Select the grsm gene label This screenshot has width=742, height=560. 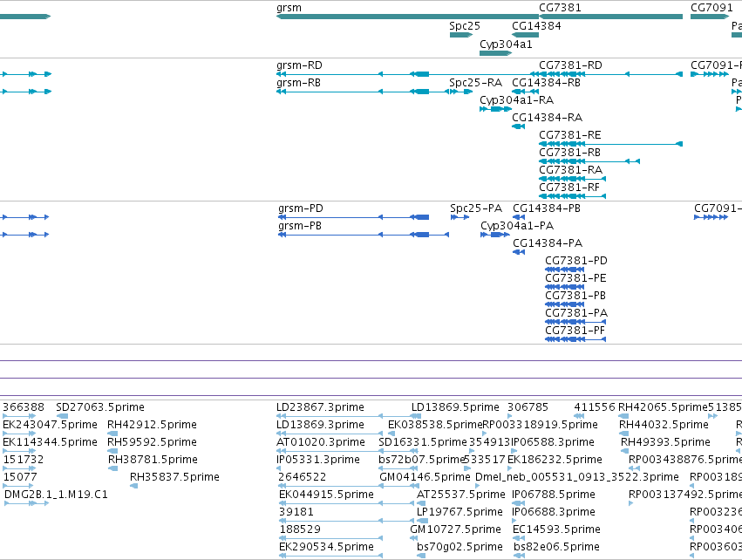coord(289,8)
